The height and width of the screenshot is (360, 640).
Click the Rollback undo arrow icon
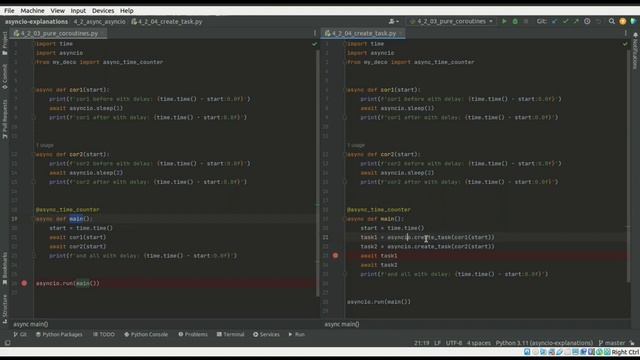pyautogui.click(x=598, y=21)
